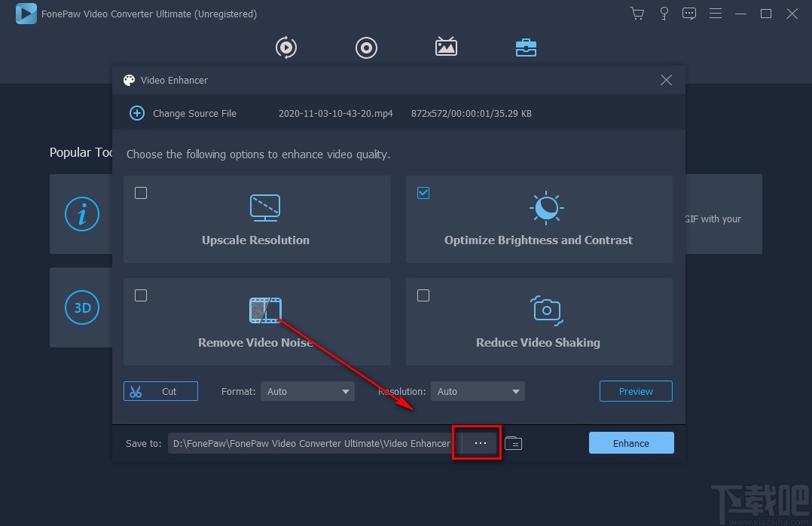
Task: Maximize the FonePaw window
Action: pos(766,14)
